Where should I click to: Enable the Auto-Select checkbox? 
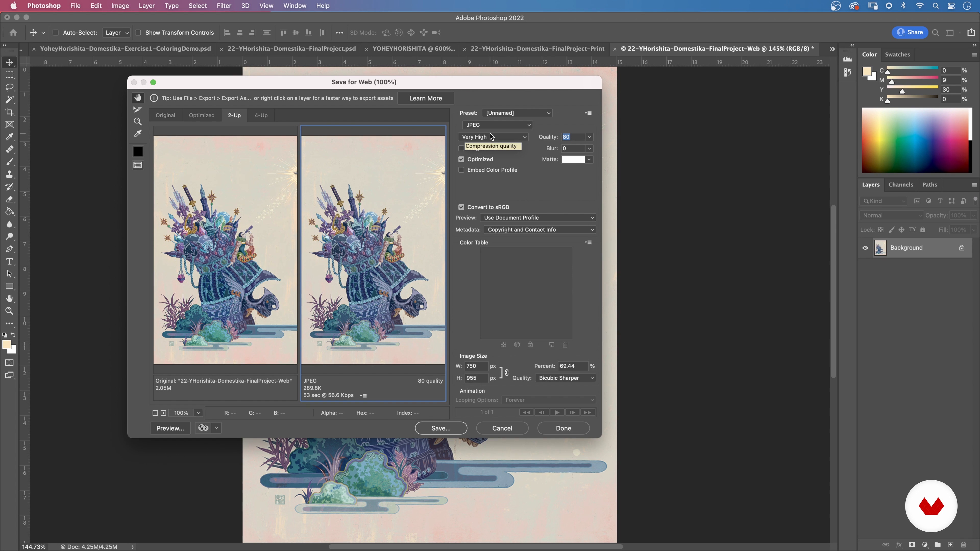click(x=56, y=33)
